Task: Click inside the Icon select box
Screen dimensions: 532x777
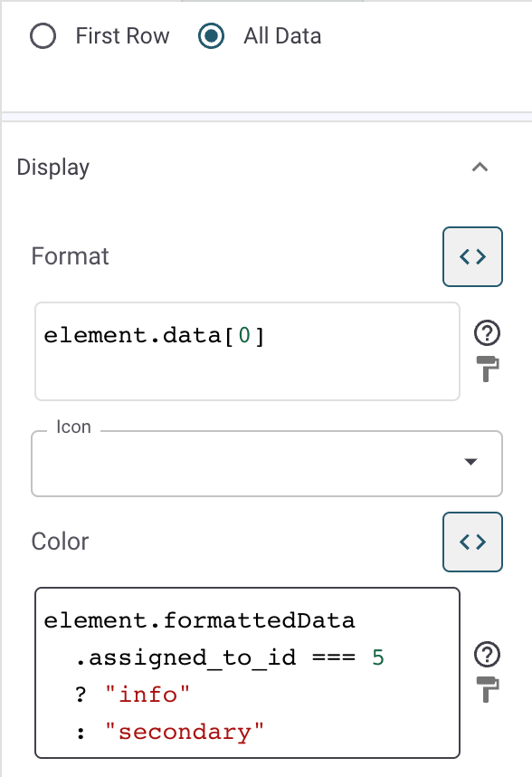Action: point(267,464)
